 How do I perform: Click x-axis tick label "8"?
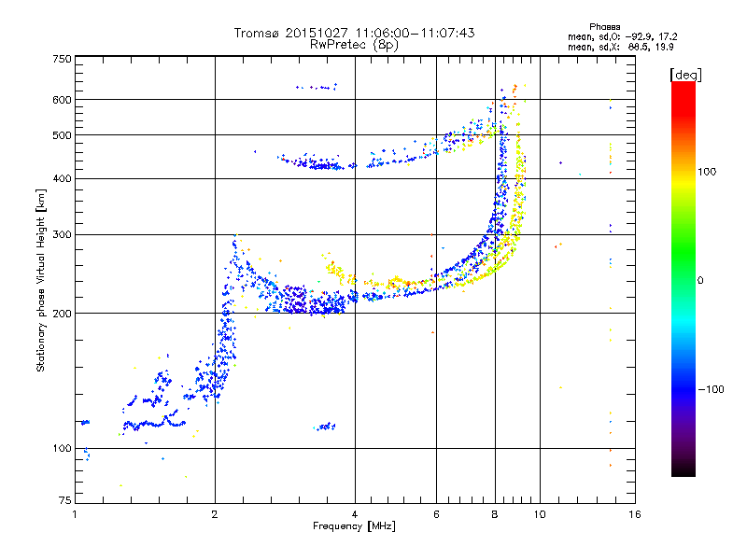[495, 514]
